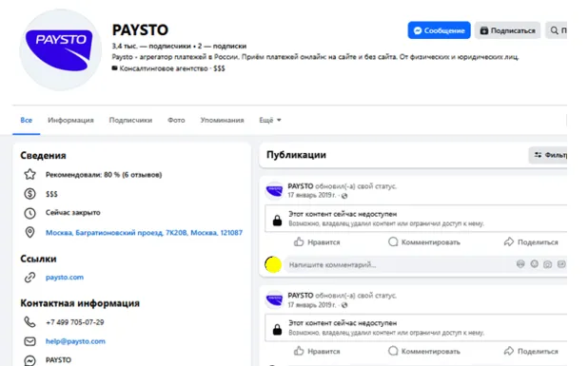Open the Фото tab
588x366 pixels.
pyautogui.click(x=176, y=120)
